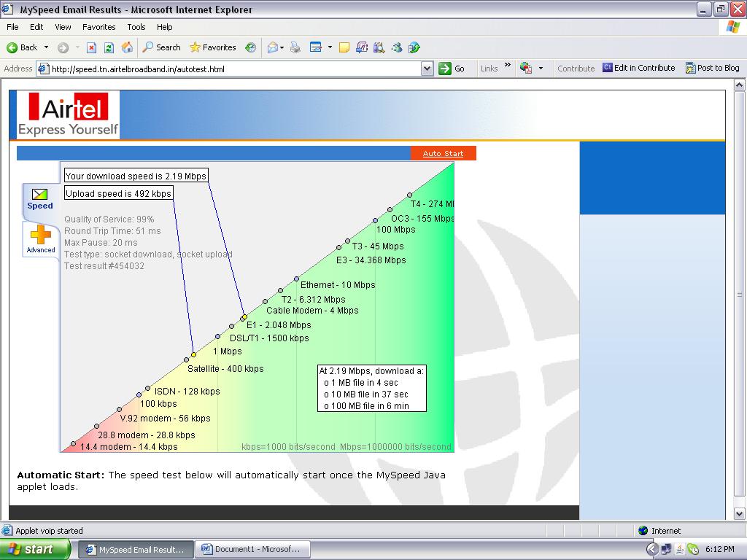This screenshot has height=560, width=747.
Task: Click Post to Blog button
Action: click(712, 68)
